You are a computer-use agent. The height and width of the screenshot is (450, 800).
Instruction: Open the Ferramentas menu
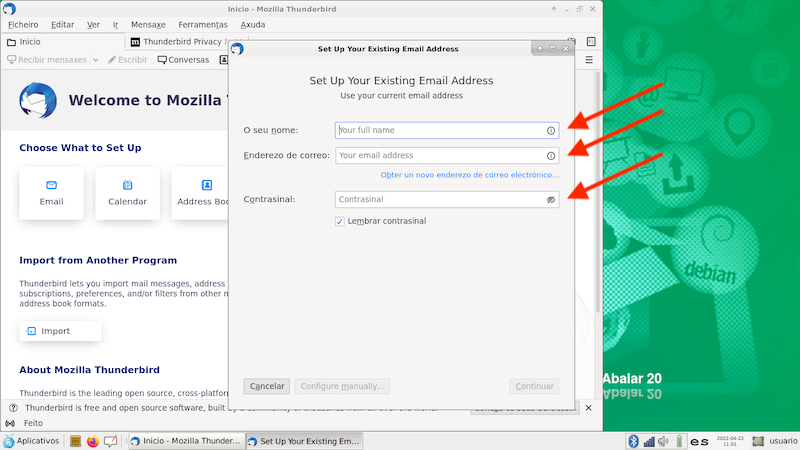205,24
